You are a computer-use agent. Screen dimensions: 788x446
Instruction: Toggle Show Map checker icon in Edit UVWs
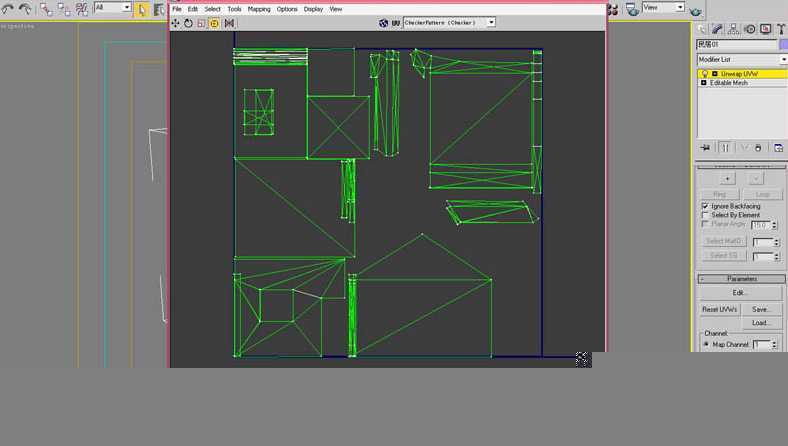click(383, 23)
